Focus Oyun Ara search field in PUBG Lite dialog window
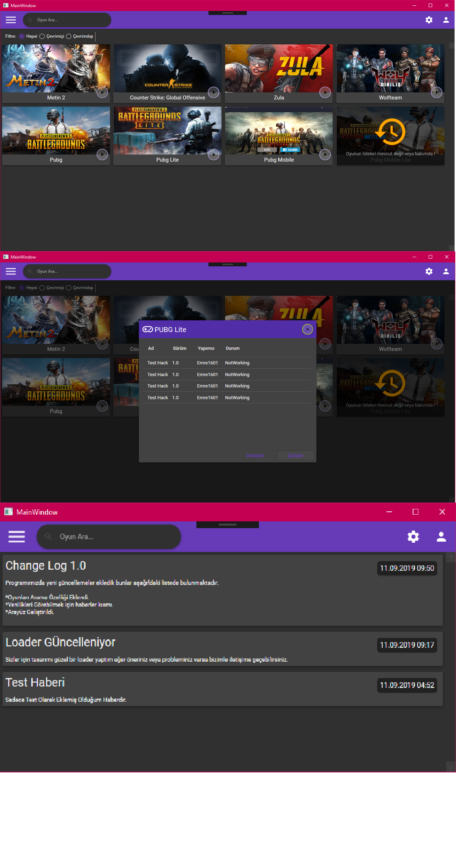This screenshot has width=456, height=868. (67, 271)
